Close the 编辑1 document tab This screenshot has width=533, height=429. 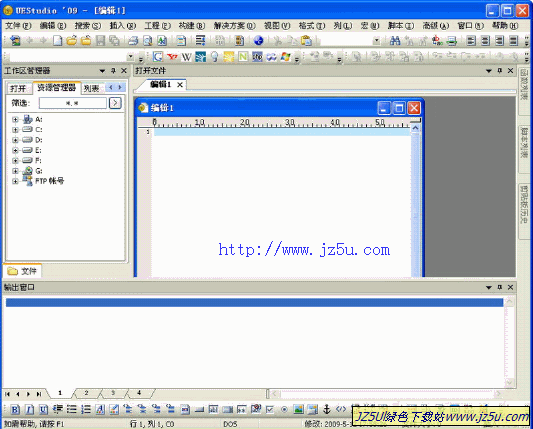(180, 85)
